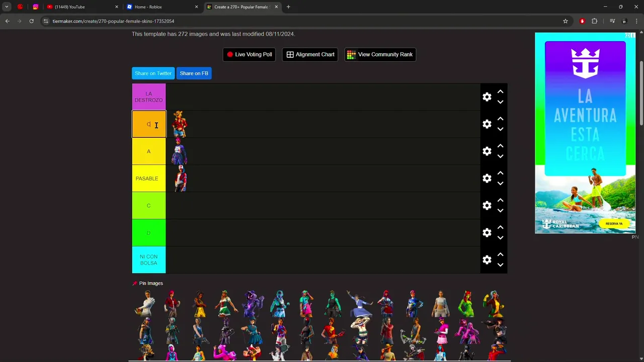
Task: Open the browser three-dot menu
Action: point(637,21)
